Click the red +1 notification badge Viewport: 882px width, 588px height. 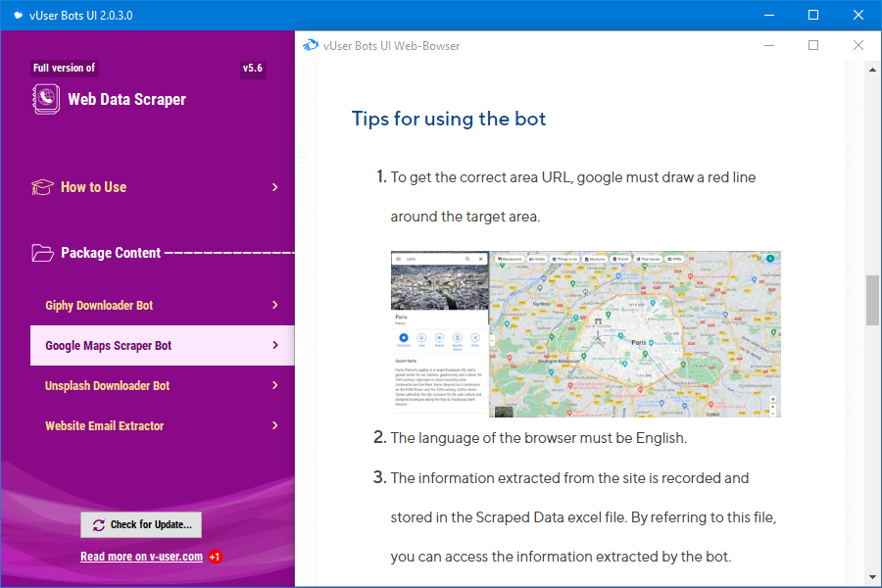pos(216,557)
